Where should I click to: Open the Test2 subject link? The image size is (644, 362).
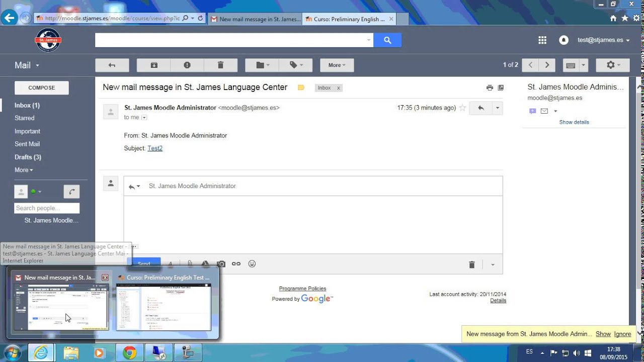(x=155, y=148)
